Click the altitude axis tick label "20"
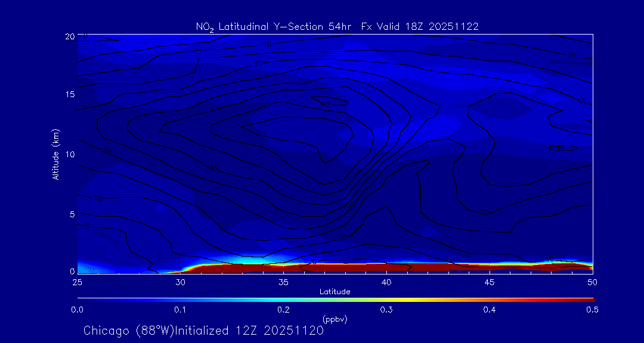The height and width of the screenshot is (343, 644). (70, 36)
